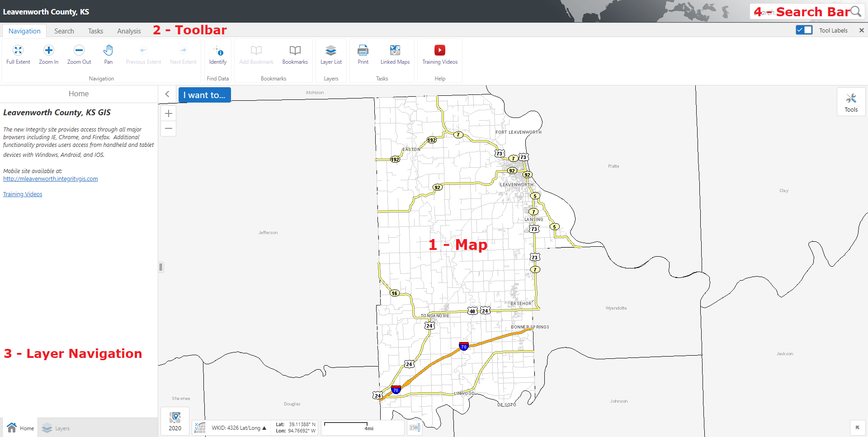Click the Easton label on the map
Image resolution: width=868 pixels, height=437 pixels.
click(411, 149)
